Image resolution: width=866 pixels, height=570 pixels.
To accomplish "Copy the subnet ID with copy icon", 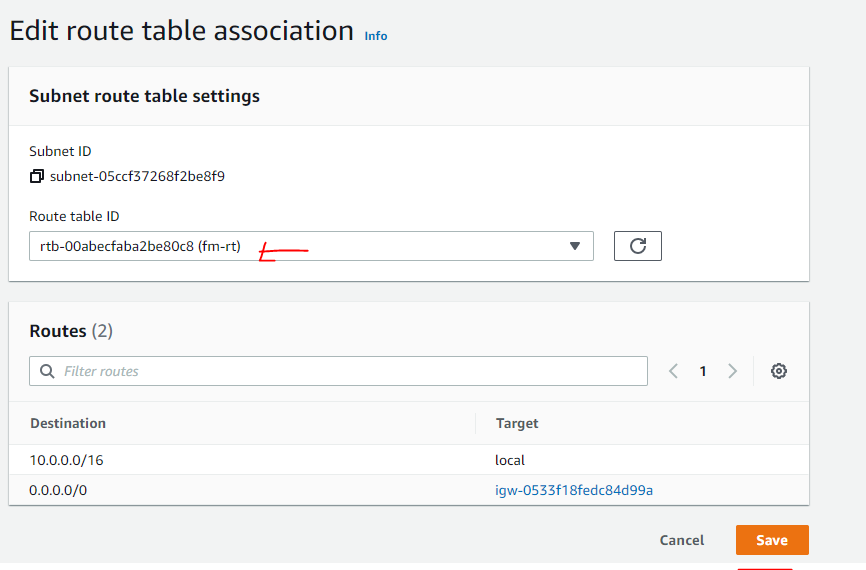I will (37, 177).
